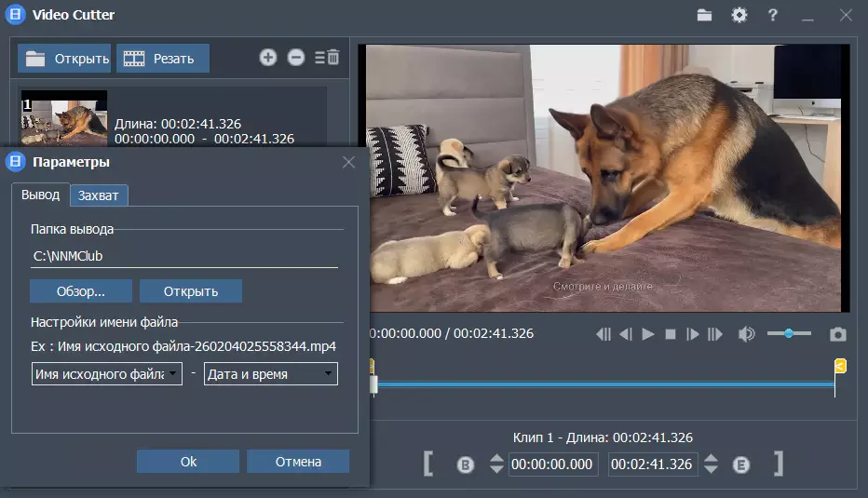Image resolution: width=868 pixels, height=498 pixels.
Task: Confirm the settings with the 'Ok' button
Action: pyautogui.click(x=188, y=462)
